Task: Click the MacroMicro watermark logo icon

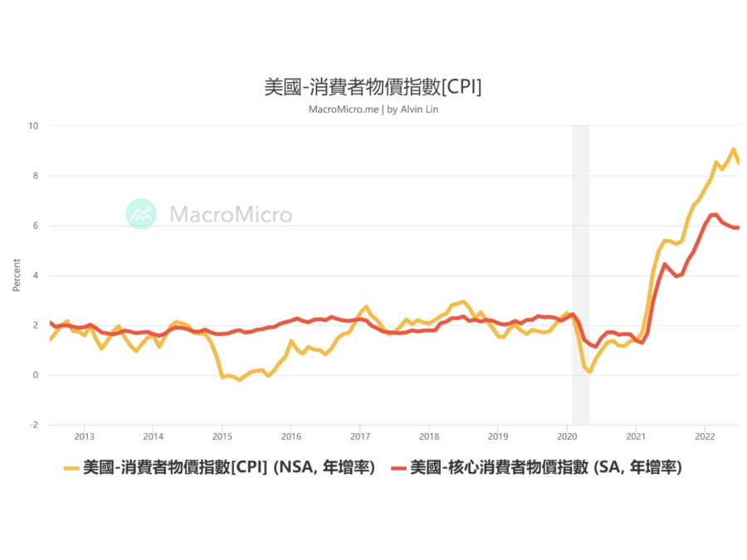Action: pos(141,214)
